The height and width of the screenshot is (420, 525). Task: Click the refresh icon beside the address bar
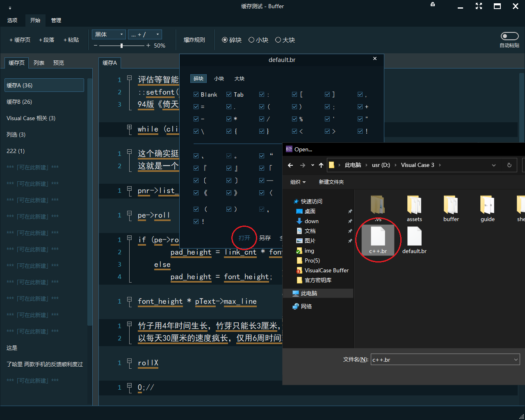point(509,165)
